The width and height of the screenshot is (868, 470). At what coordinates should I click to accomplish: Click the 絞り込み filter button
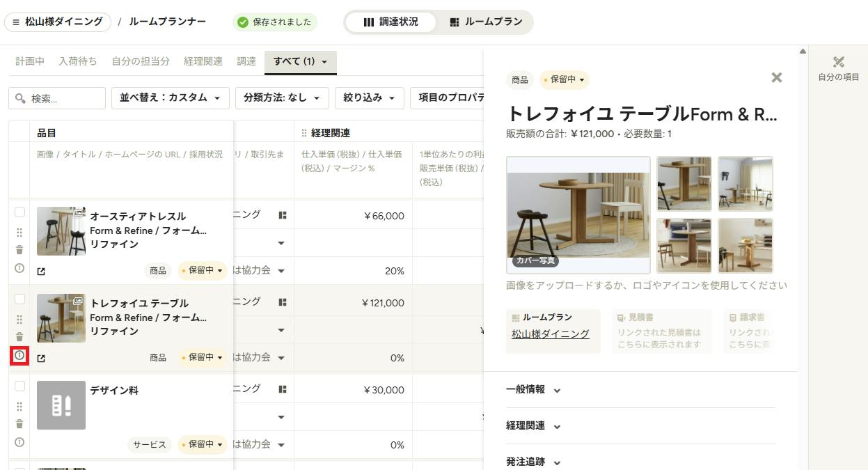tap(370, 98)
